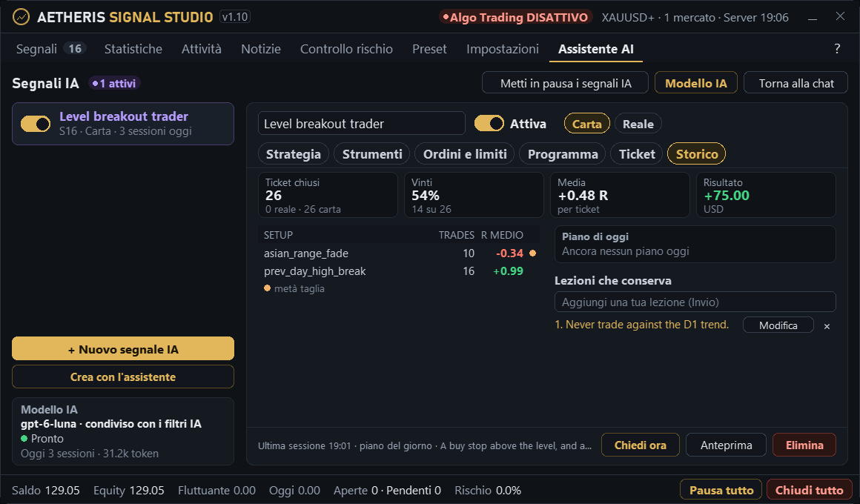The width and height of the screenshot is (860, 504).
Task: Open the Impostazioni tab
Action: coord(503,49)
